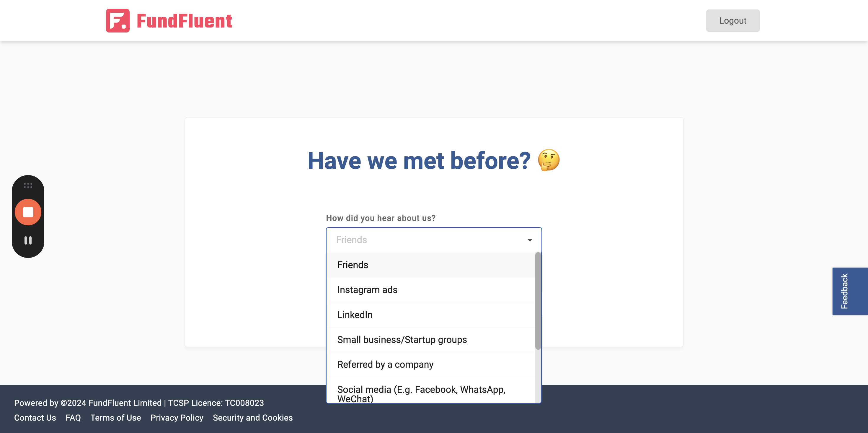Open the Contact Us link
868x433 pixels.
[35, 418]
